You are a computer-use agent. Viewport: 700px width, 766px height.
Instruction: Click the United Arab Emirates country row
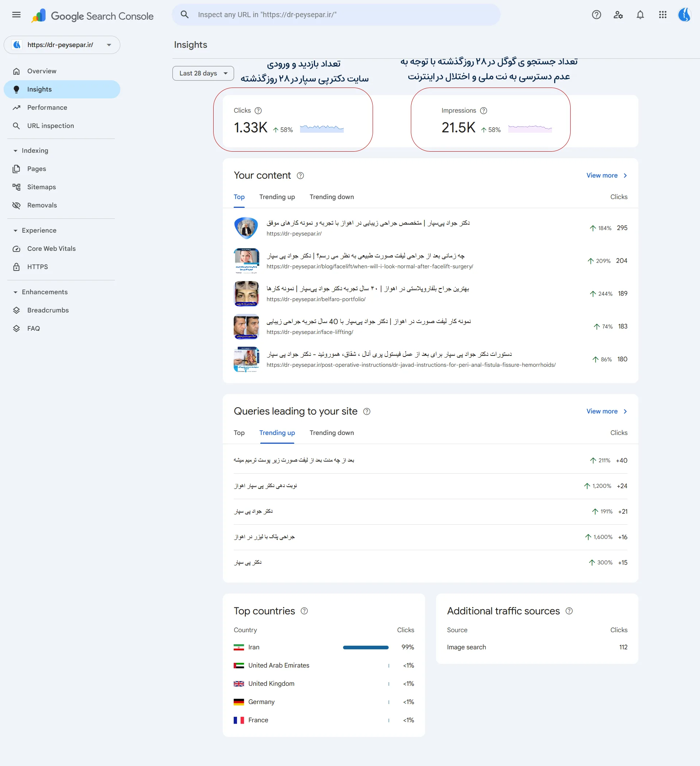[324, 666]
